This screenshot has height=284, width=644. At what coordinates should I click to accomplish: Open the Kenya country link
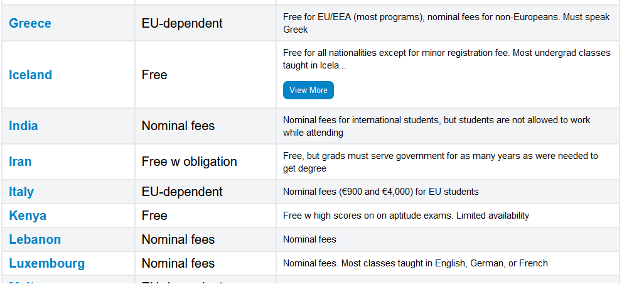(x=28, y=216)
